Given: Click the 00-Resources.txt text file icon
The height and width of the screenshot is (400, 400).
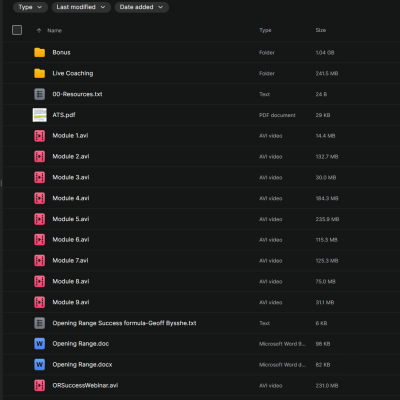Looking at the screenshot, I should (x=40, y=94).
